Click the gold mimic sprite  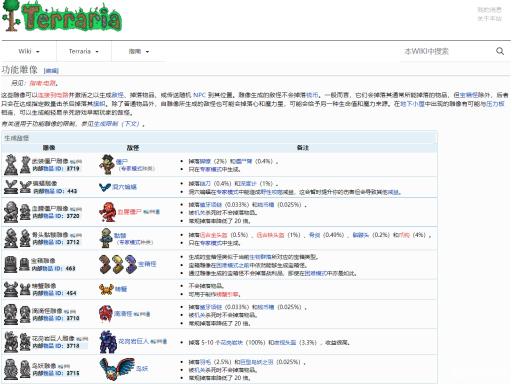(x=118, y=264)
